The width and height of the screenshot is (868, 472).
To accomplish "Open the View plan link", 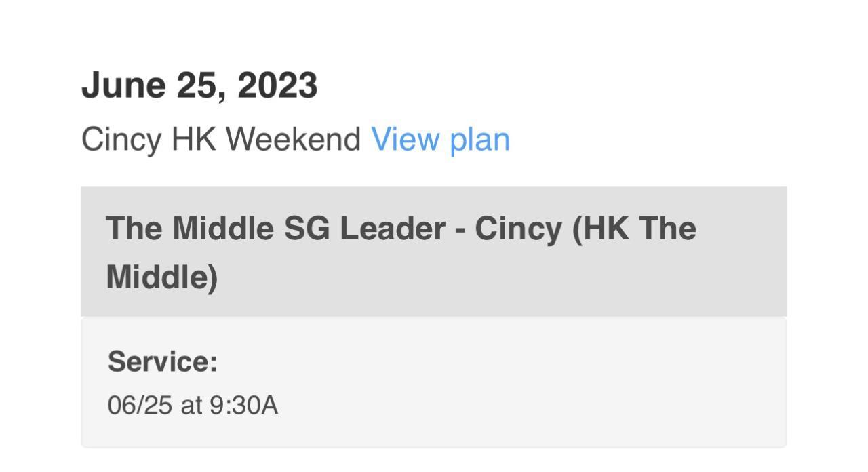I will point(440,140).
